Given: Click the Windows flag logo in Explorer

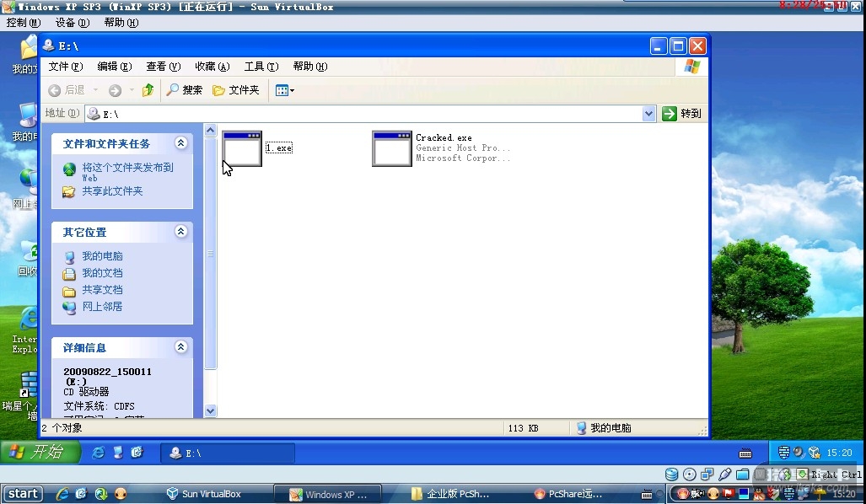Looking at the screenshot, I should point(692,67).
